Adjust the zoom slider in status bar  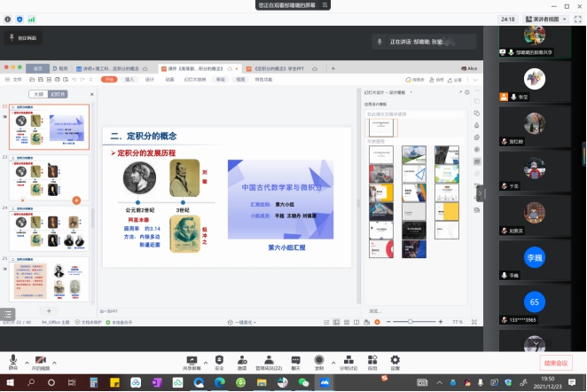coord(410,321)
